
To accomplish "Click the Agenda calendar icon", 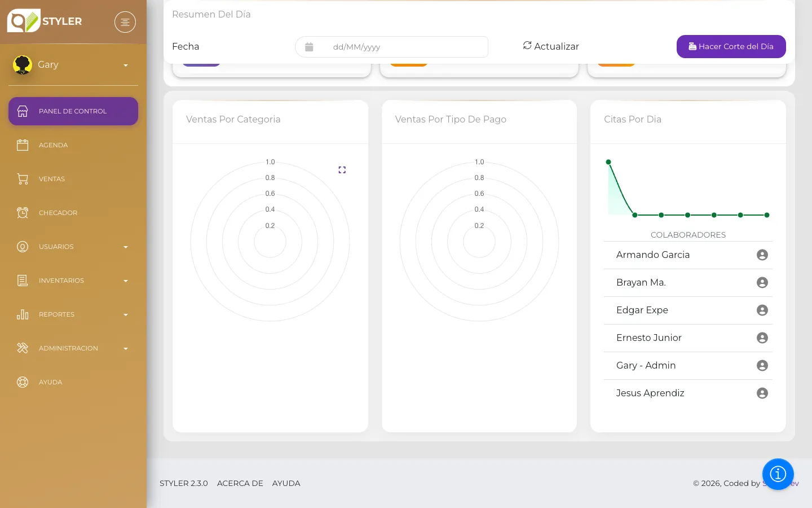I will [23, 145].
